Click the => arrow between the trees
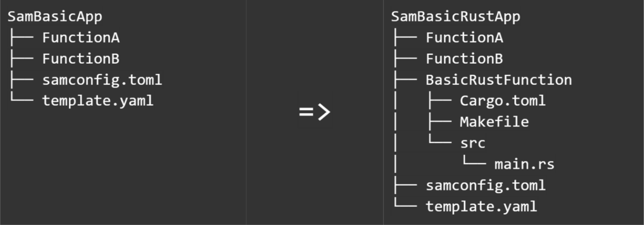The height and width of the screenshot is (225, 644). (314, 112)
